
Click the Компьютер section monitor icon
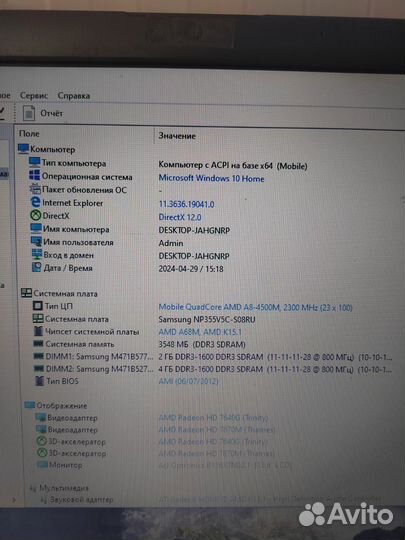(x=23, y=149)
